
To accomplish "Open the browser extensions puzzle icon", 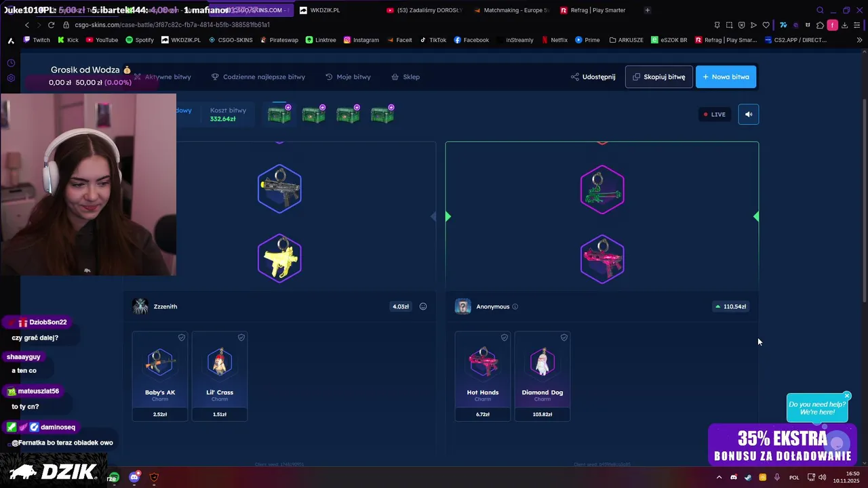I will (x=820, y=25).
